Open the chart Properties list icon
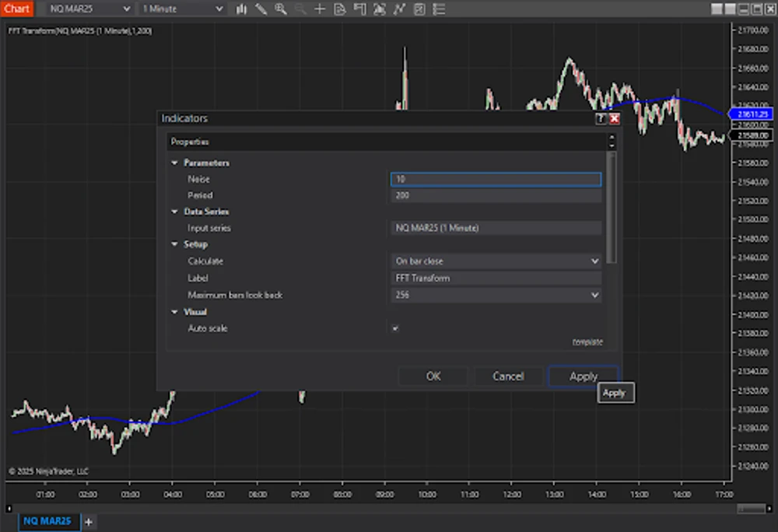This screenshot has height=532, width=778. pos(439,9)
